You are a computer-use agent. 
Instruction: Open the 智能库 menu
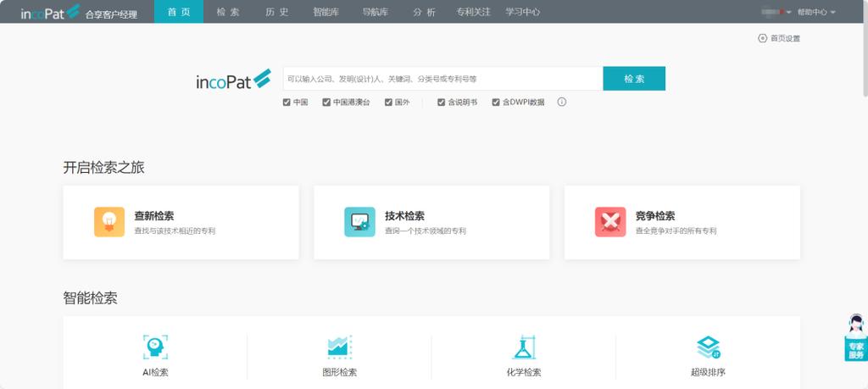pos(325,12)
